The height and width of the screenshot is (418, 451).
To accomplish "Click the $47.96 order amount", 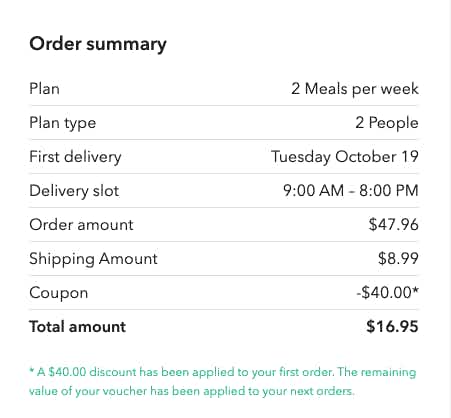I will (x=393, y=225).
